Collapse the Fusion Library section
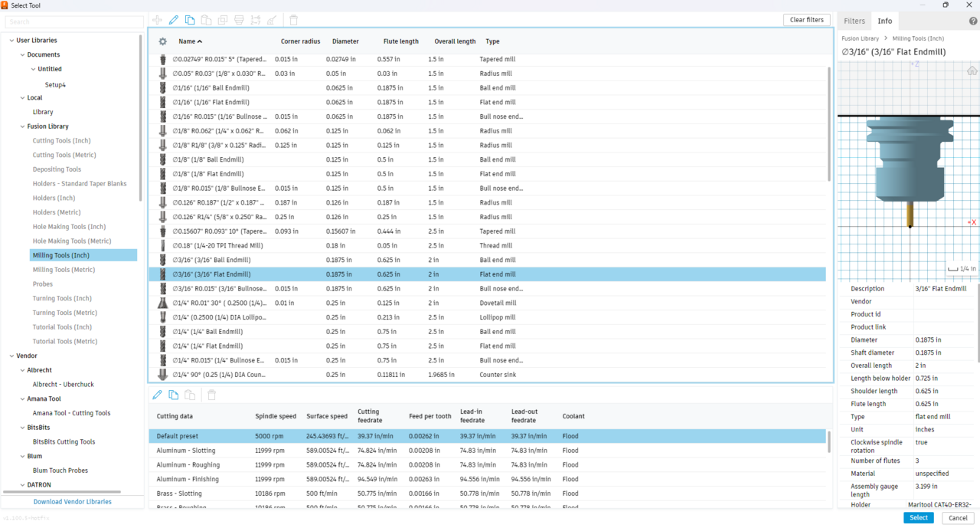The height and width of the screenshot is (528, 980). [x=21, y=126]
